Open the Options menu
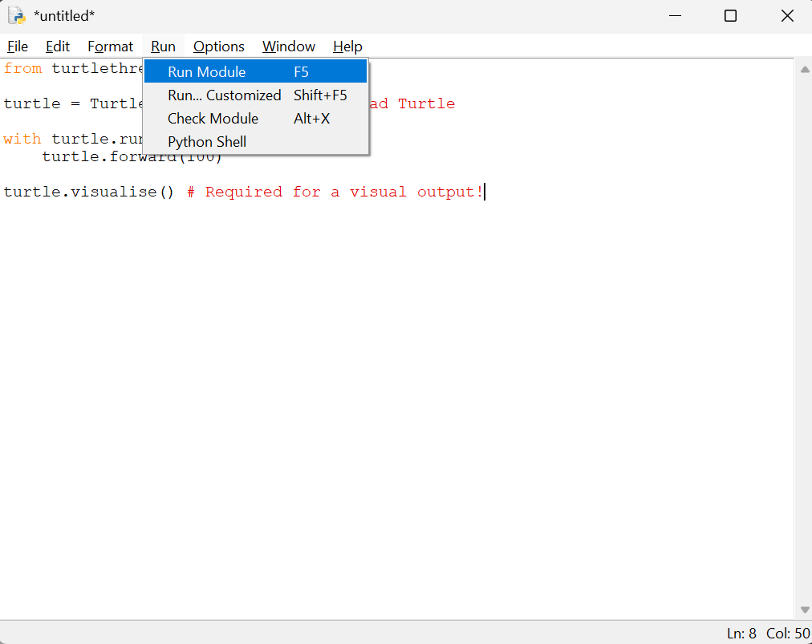 (x=219, y=47)
